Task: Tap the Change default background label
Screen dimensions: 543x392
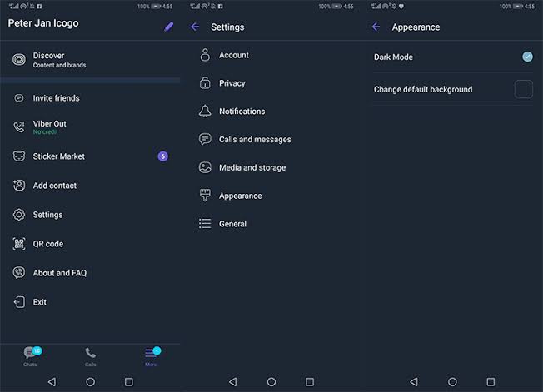Action: click(x=423, y=89)
